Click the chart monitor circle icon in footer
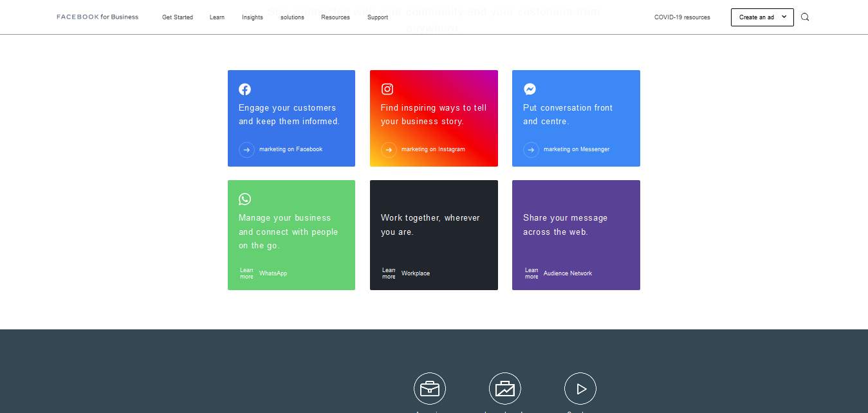This screenshot has height=413, width=868. pyautogui.click(x=505, y=389)
